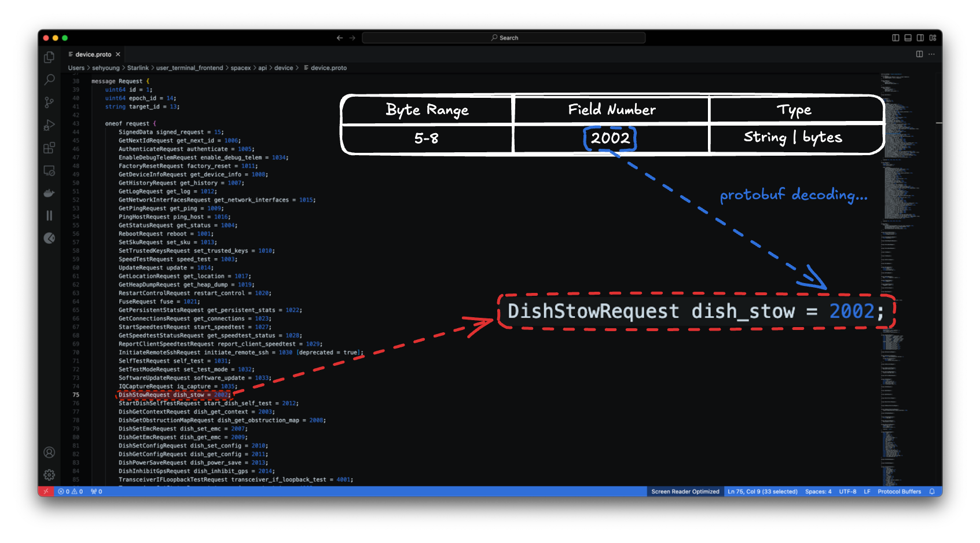Image resolution: width=980 pixels, height=543 pixels.
Task: Click the user_terminal_frontend breadcrumb
Action: click(189, 68)
